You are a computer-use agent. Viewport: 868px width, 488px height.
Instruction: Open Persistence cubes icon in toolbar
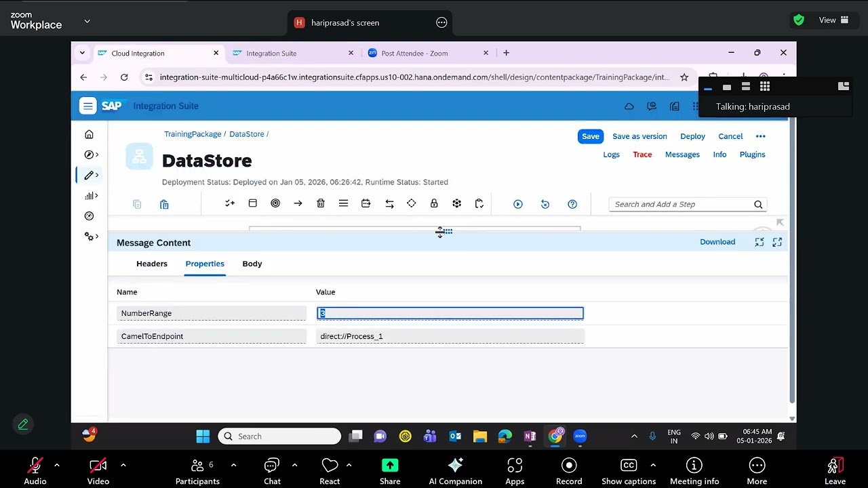pos(456,203)
